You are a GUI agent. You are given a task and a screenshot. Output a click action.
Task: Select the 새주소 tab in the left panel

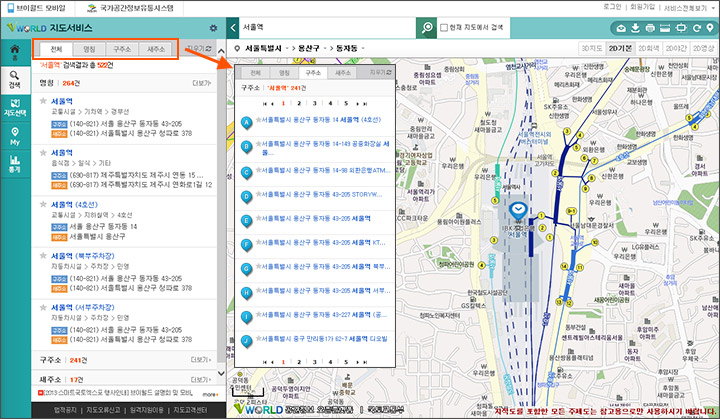[155, 49]
